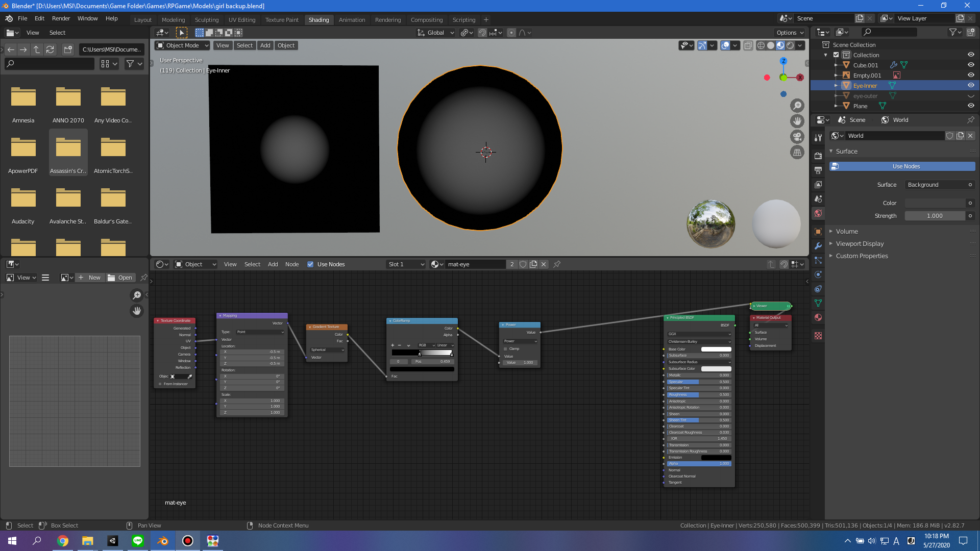This screenshot has height=551, width=980.
Task: Open the View Layer properties tab
Action: (x=818, y=184)
